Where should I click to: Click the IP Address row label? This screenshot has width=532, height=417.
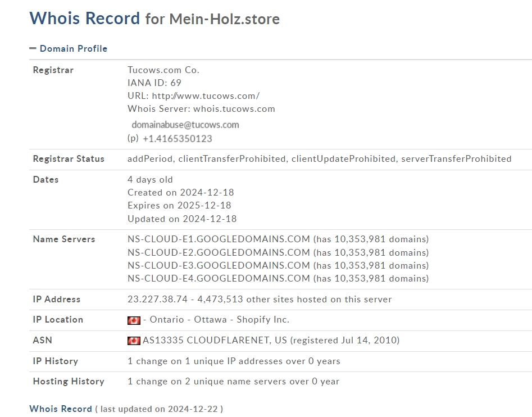tap(57, 300)
